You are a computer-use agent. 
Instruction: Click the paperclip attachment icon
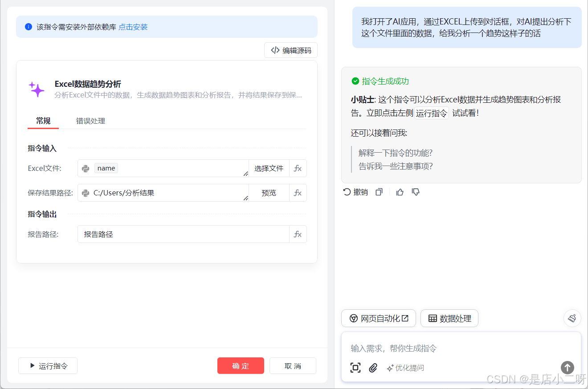pos(373,368)
